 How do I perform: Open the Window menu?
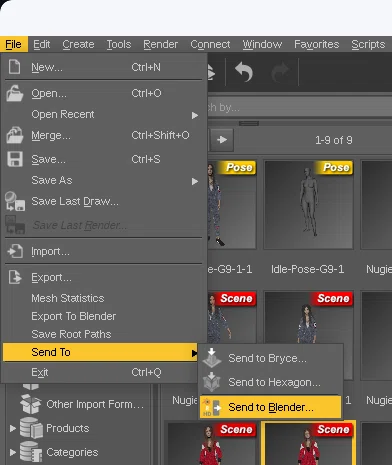(262, 44)
